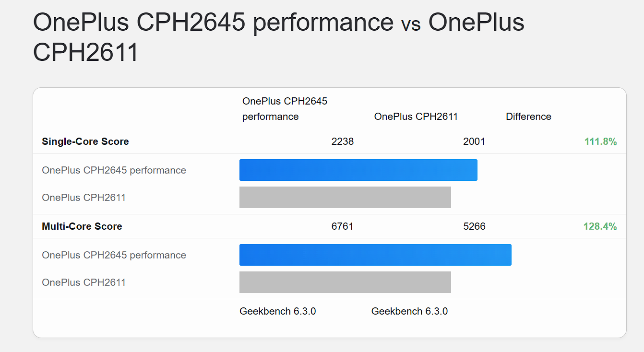644x352 pixels.
Task: Click the multi-core score value 5266
Action: pyautogui.click(x=474, y=226)
